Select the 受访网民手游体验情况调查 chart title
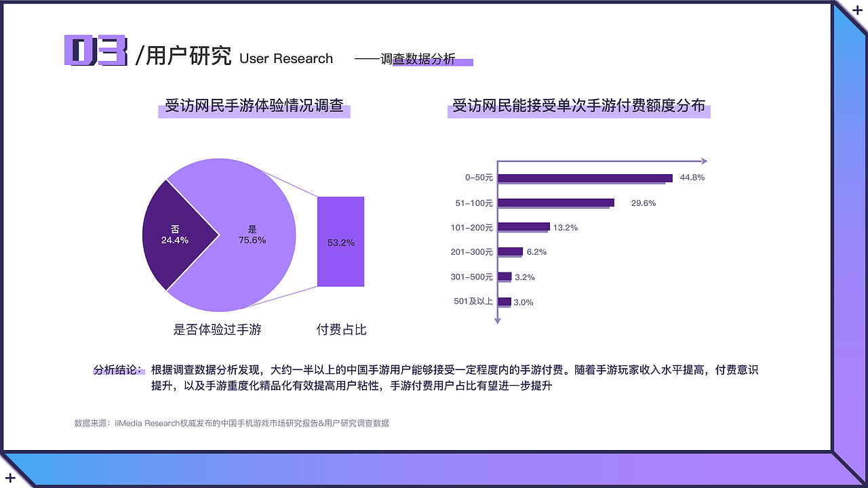Viewport: 868px width, 488px height. (254, 106)
